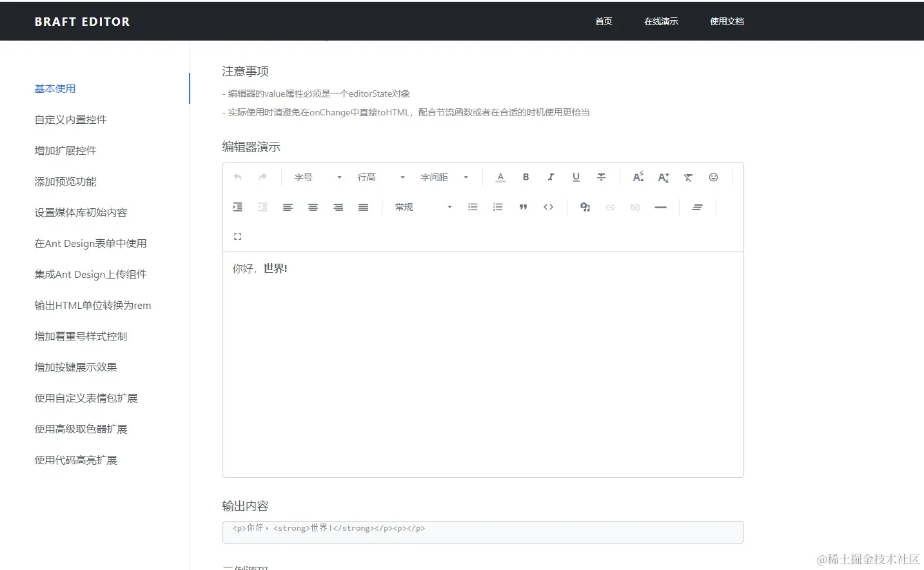Select 自定义内置控件 in the sidebar

(70, 119)
